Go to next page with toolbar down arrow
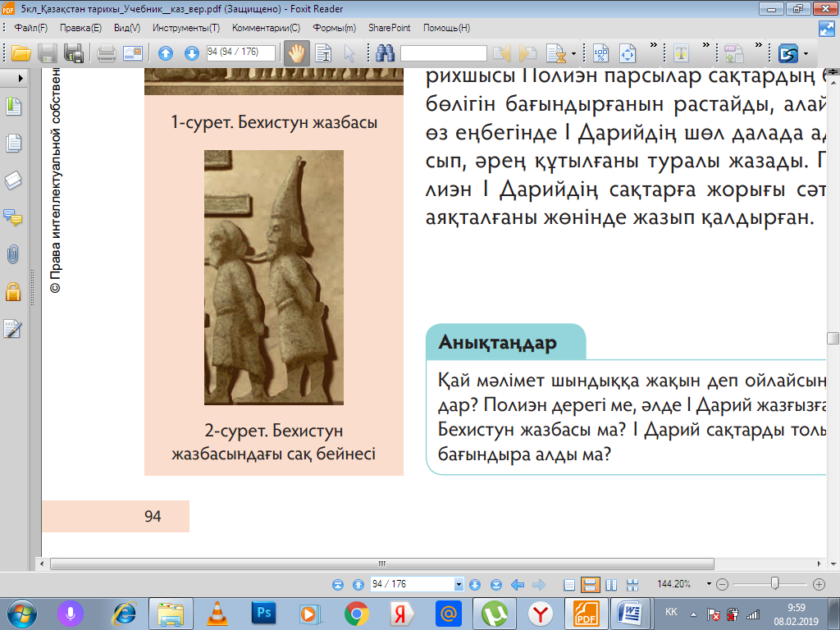 point(191,53)
